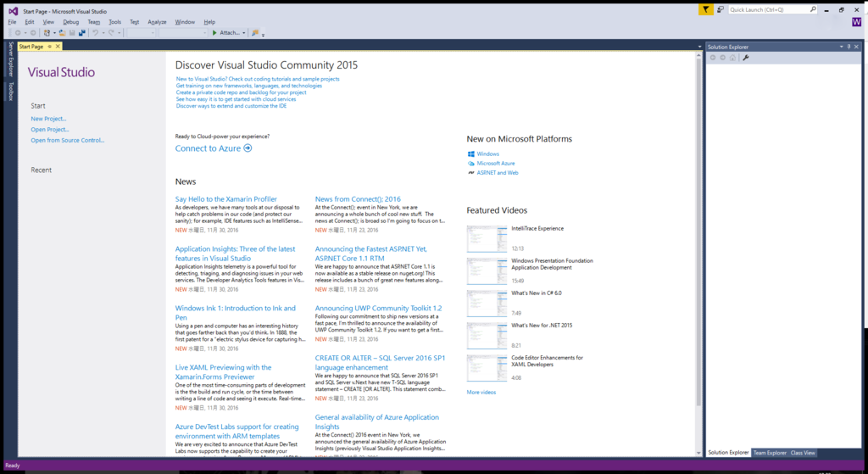Click the Undo toolbar icon
The height and width of the screenshot is (474, 868).
(x=95, y=33)
